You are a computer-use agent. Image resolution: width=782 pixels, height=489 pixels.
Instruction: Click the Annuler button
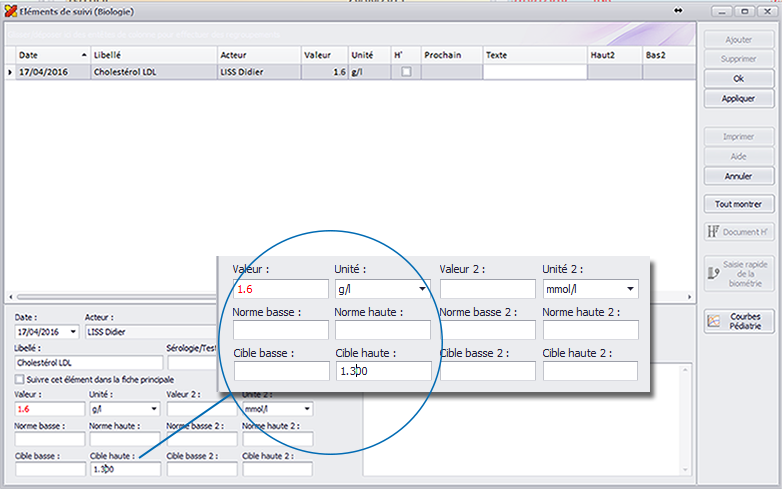point(739,176)
